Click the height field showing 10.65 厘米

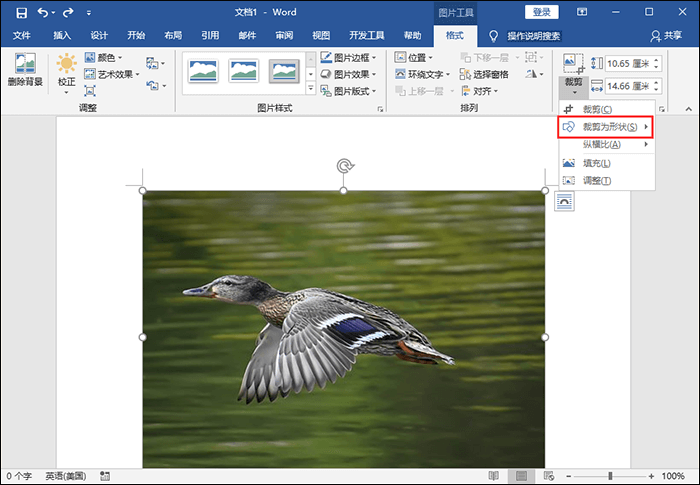tap(629, 63)
